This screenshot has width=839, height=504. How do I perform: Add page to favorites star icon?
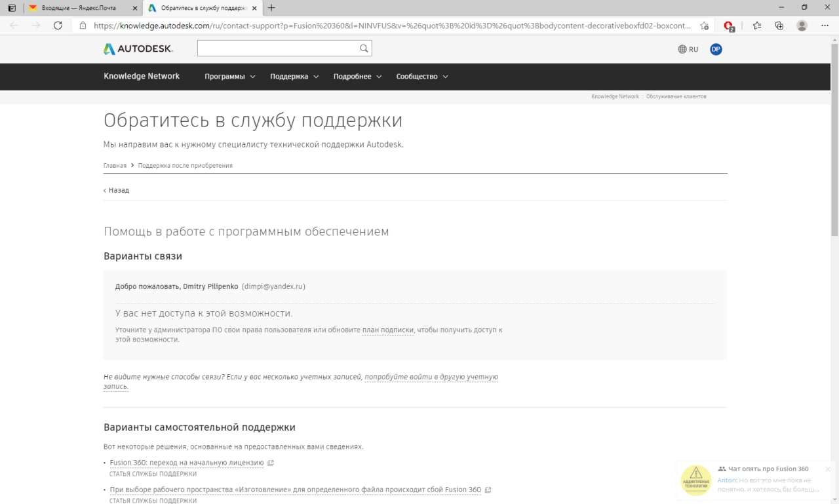pyautogui.click(x=705, y=26)
